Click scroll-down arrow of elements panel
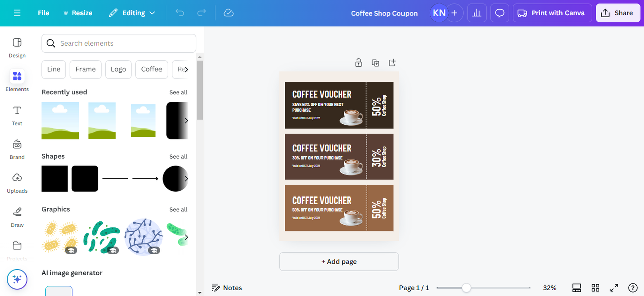644x296 pixels. [x=200, y=292]
